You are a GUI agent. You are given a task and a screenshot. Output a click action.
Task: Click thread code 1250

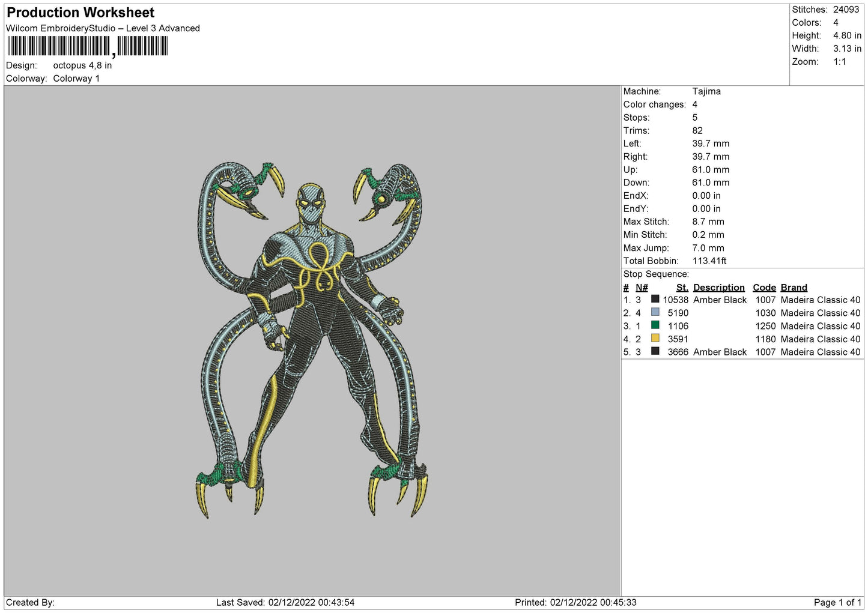coord(765,327)
